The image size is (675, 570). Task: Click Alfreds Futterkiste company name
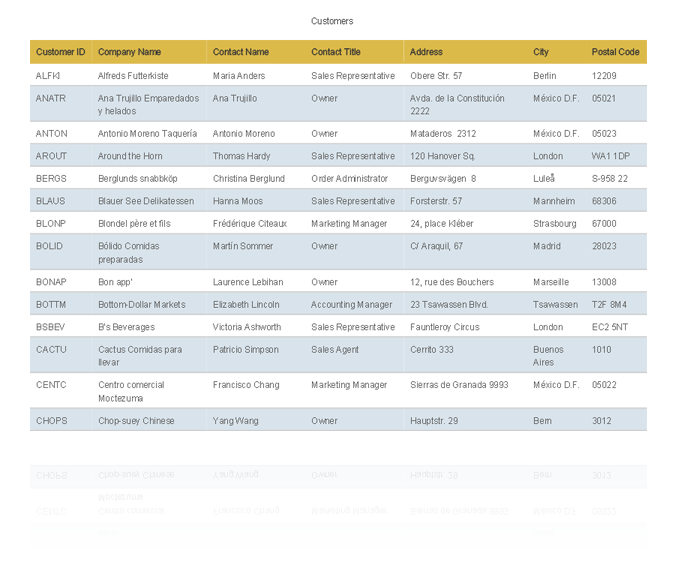tap(133, 76)
